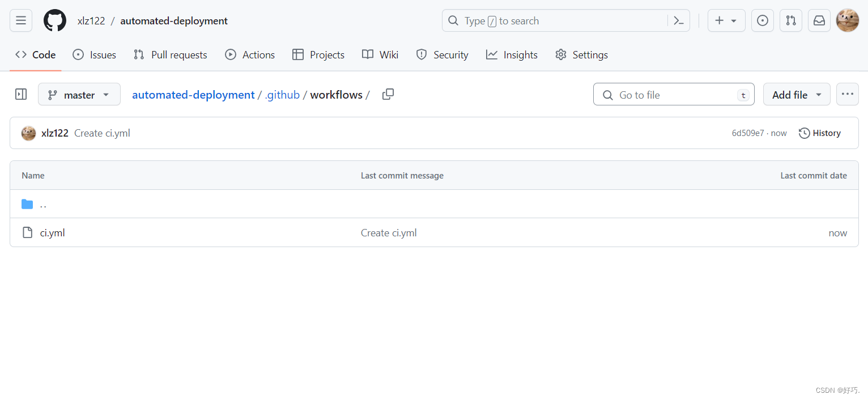Open the Wiki tab

[380, 54]
